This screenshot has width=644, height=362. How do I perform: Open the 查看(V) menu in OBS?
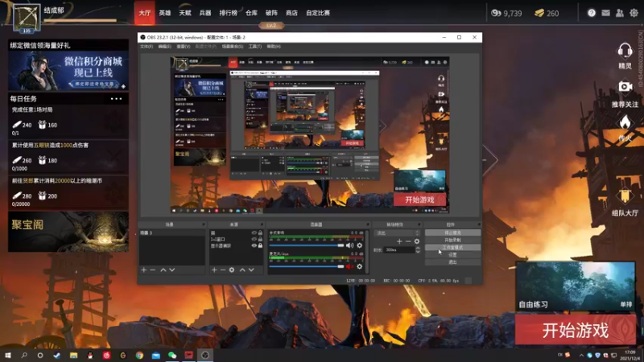tap(184, 47)
